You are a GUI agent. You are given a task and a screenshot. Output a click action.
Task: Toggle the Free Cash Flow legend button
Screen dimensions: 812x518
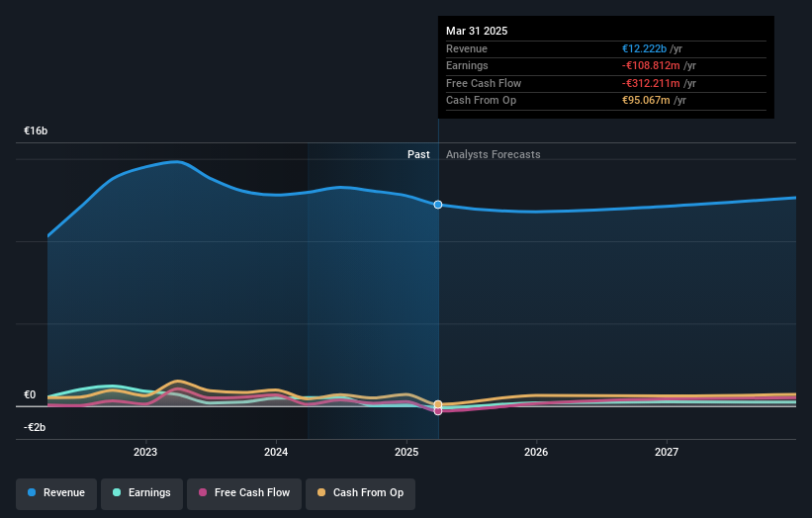coord(244,493)
